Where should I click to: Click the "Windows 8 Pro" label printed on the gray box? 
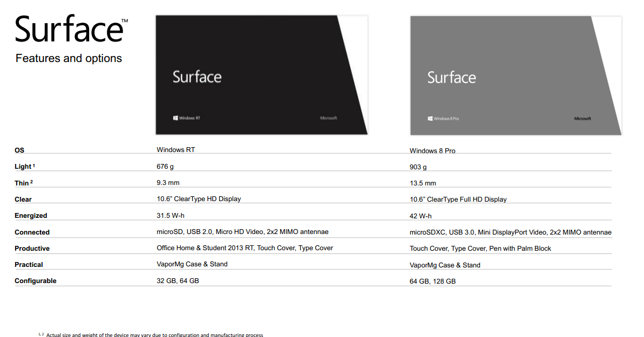pyautogui.click(x=446, y=119)
